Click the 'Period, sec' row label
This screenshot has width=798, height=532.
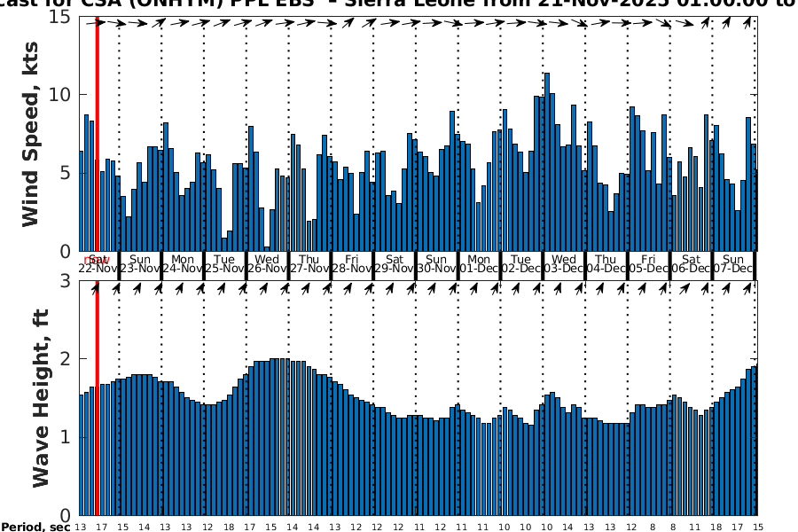pos(35,528)
